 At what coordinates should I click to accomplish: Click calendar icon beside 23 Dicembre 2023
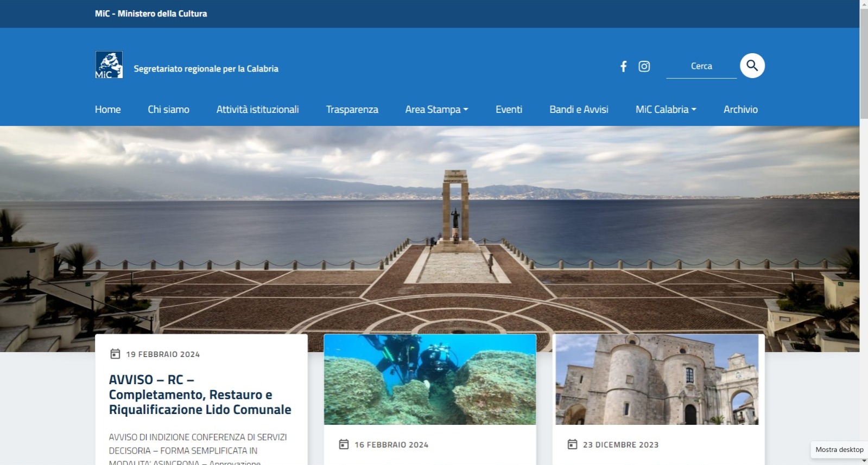572,444
